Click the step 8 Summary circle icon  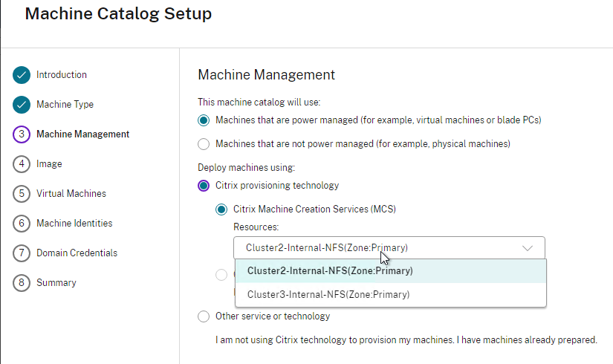[x=22, y=283]
